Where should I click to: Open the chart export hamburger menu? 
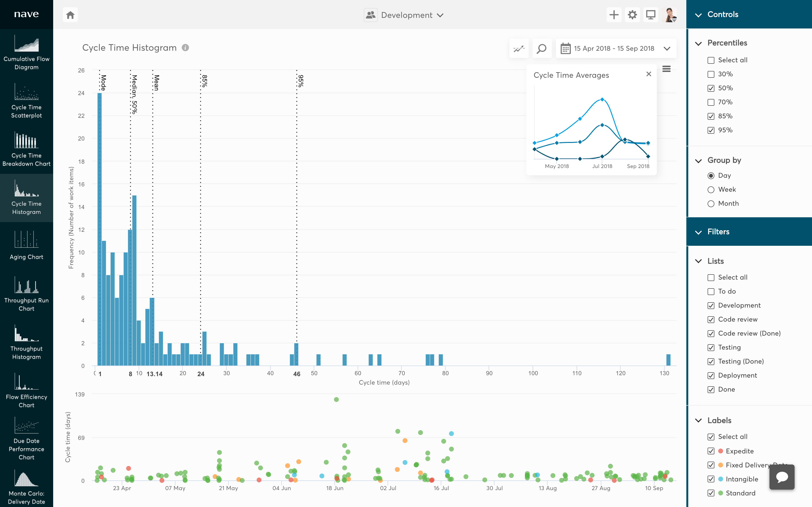coord(666,69)
